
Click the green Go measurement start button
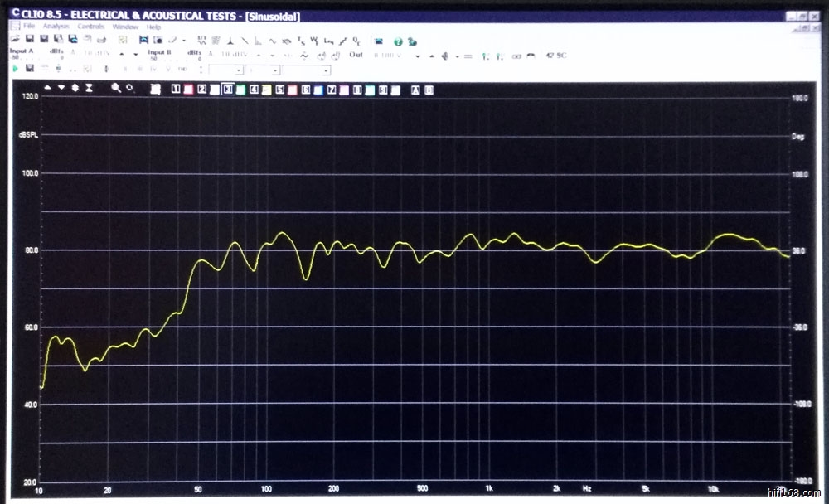pyautogui.click(x=14, y=69)
